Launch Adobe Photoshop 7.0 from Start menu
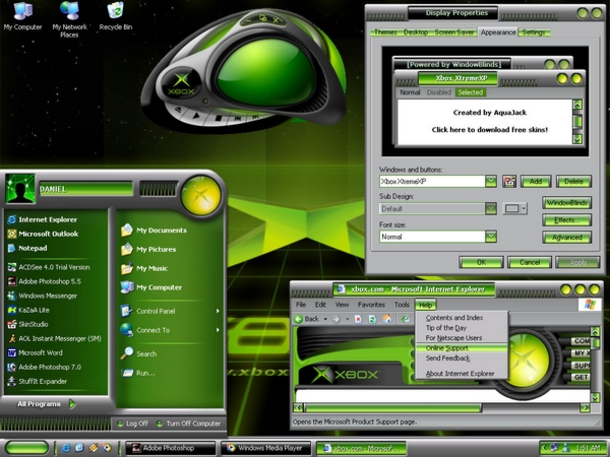 point(44,367)
